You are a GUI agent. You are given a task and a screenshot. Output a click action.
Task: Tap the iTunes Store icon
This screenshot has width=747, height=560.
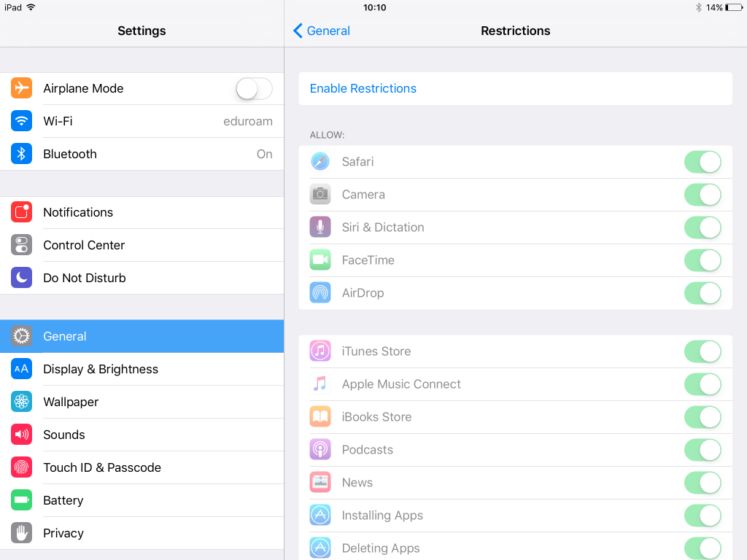pos(320,351)
